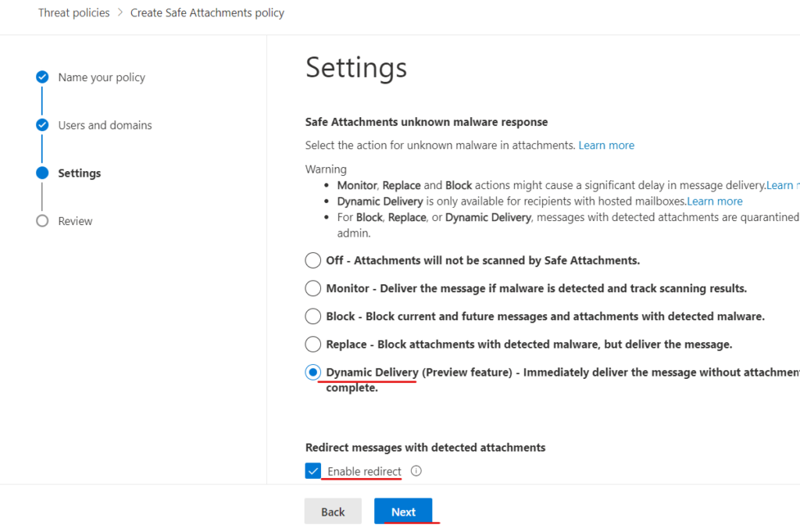800x532 pixels.
Task: Go to the Users and domains step
Action: coord(105,125)
